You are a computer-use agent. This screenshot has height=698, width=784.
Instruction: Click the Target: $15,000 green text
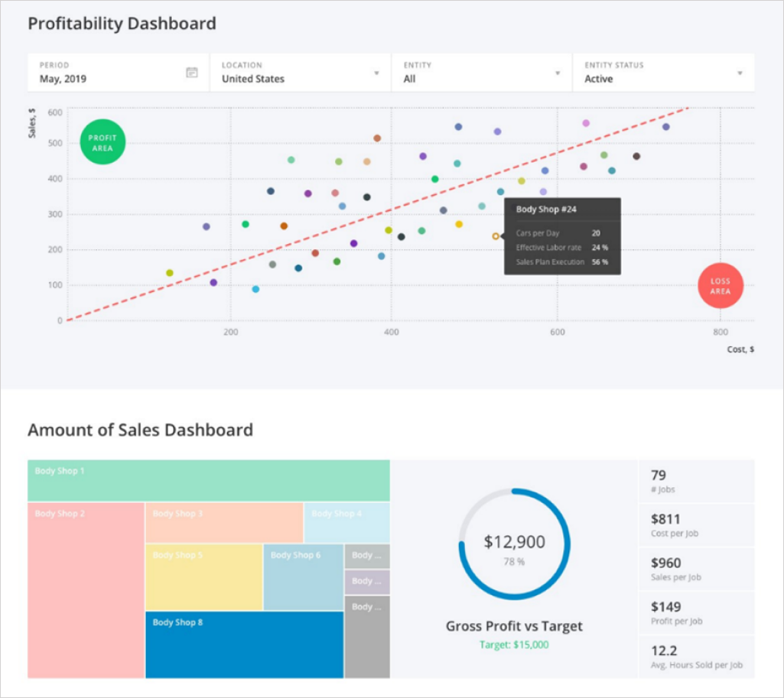[514, 644]
